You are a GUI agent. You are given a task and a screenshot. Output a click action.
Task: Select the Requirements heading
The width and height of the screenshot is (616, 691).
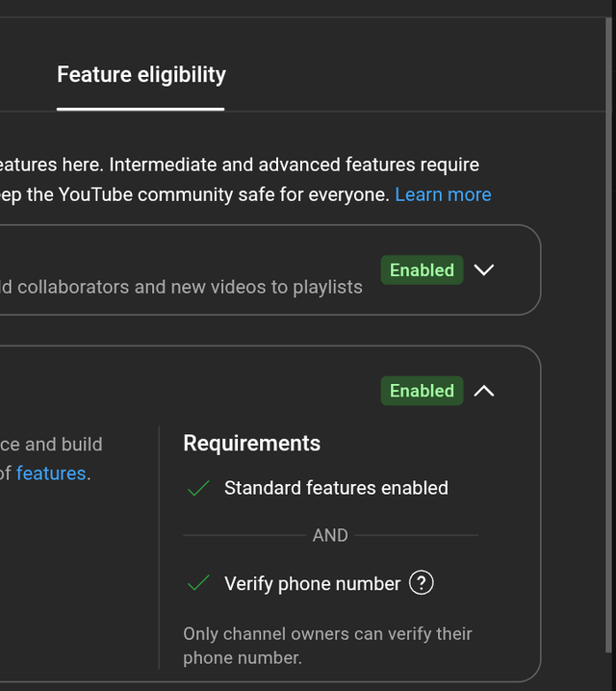[x=252, y=444]
